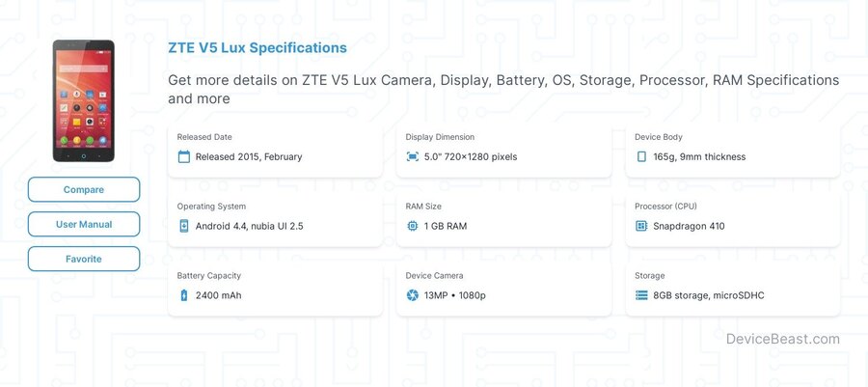Click the ZTE V5 Lux phone image

point(84,100)
